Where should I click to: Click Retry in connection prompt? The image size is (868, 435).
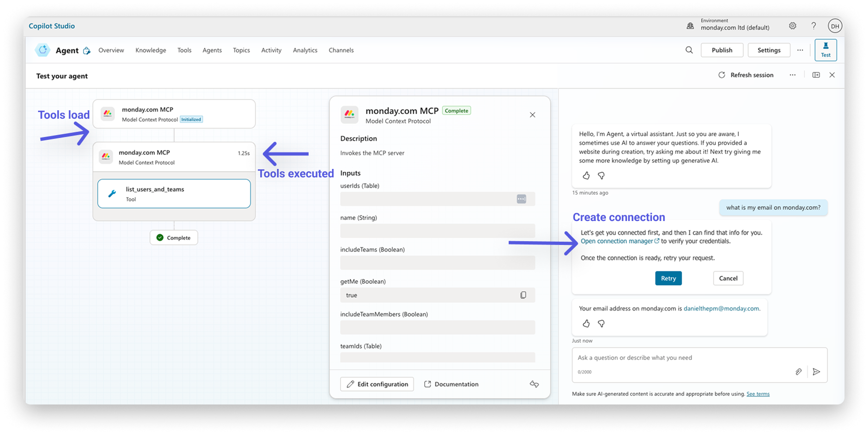tap(668, 278)
